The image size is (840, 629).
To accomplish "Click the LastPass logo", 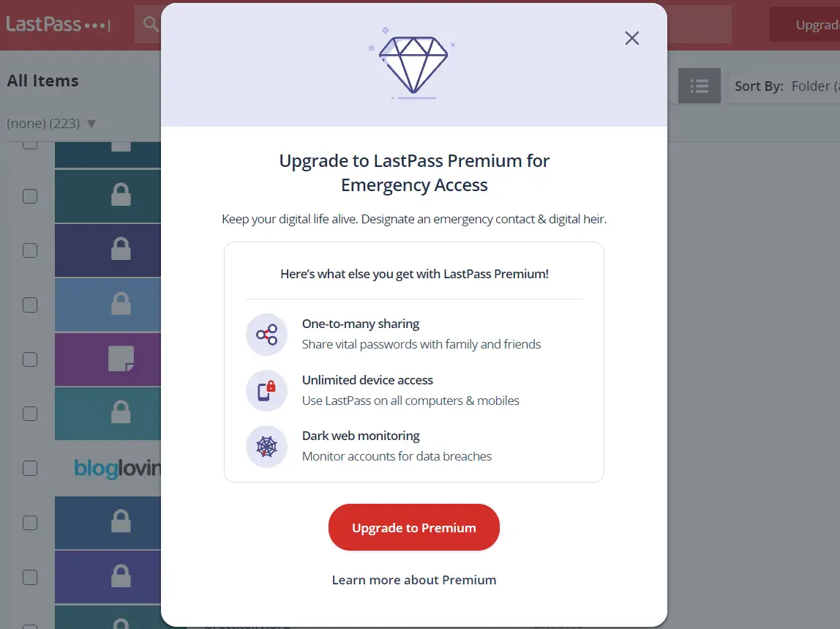I will (58, 24).
